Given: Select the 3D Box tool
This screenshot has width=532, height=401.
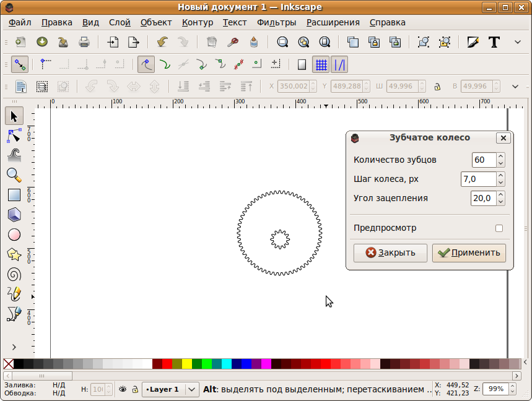Looking at the screenshot, I should click(x=14, y=215).
